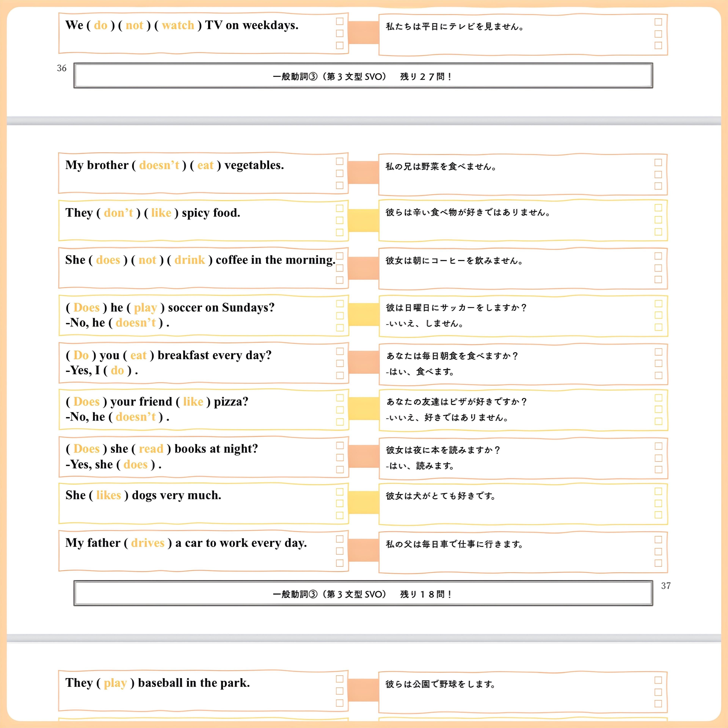Viewport: 728px width, 728px height.
Task: Tick top checkbox beside "My brother doesn't eat vegetables"
Action: tap(340, 161)
